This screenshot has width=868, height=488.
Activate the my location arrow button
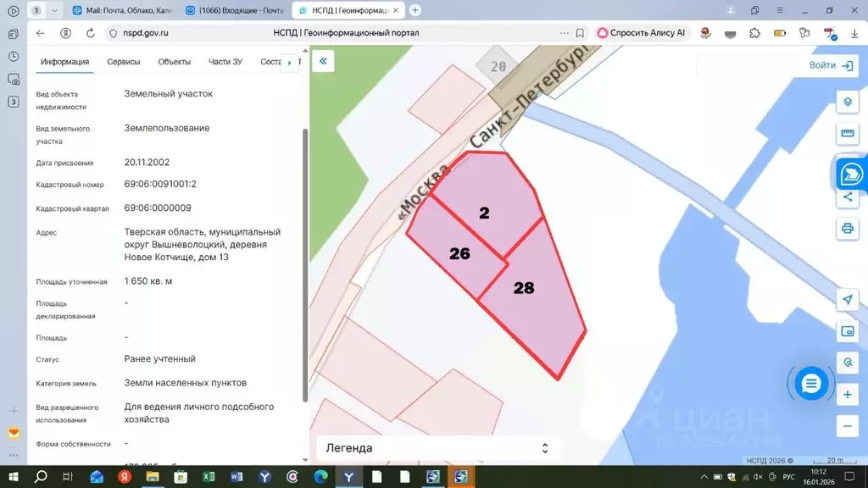[847, 300]
